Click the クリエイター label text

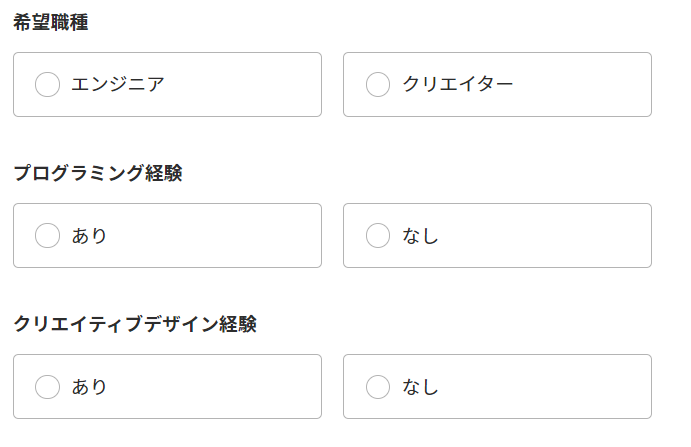458,85
